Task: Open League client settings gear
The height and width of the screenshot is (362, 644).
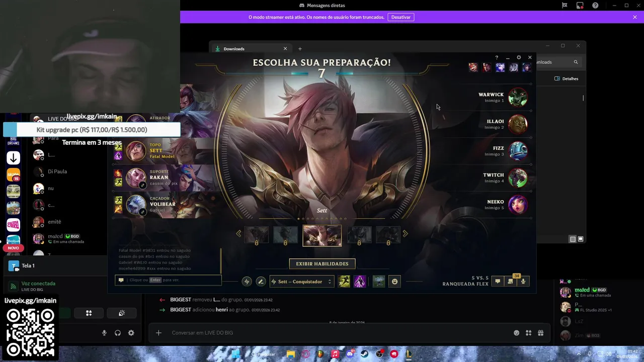Action: tap(519, 57)
